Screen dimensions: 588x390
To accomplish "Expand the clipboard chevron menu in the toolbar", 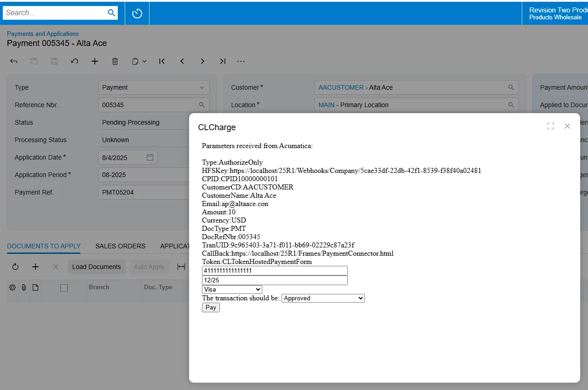I will pos(145,61).
